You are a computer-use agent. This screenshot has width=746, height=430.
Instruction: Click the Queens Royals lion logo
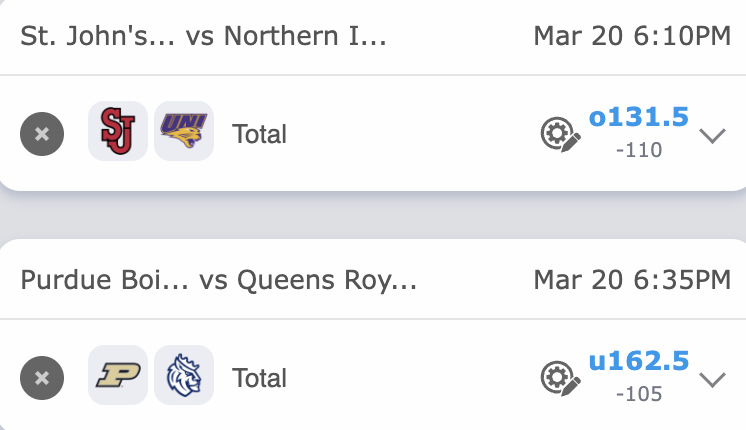[184, 375]
